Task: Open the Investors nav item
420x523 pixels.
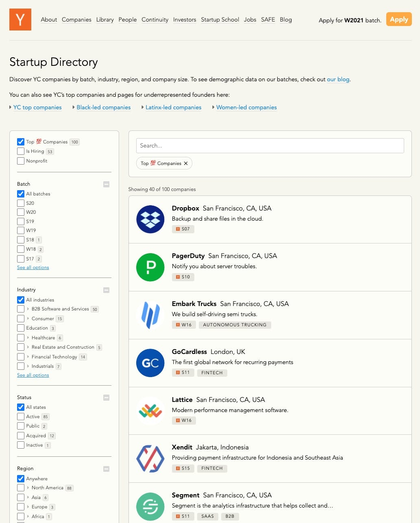Action: coord(185,20)
